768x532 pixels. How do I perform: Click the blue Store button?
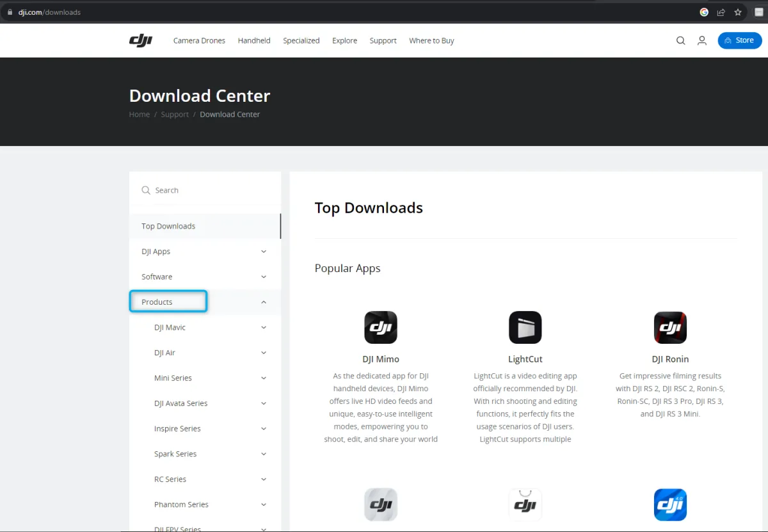(740, 40)
